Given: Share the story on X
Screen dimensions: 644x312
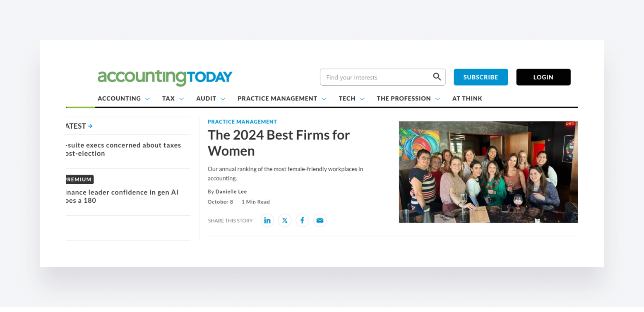Looking at the screenshot, I should pos(284,220).
